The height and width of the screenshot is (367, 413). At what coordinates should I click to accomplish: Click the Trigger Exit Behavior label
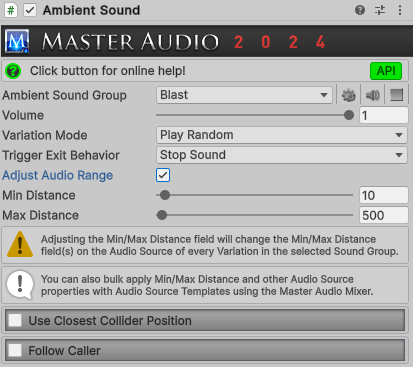61,155
